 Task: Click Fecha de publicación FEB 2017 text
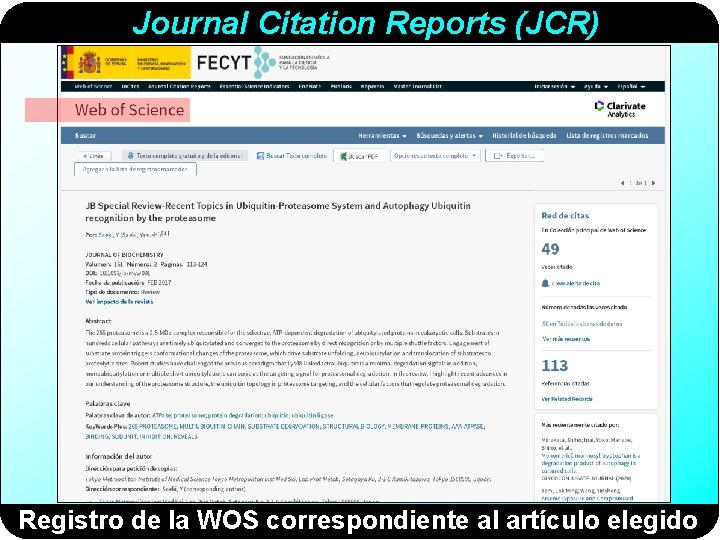[x=128, y=282]
